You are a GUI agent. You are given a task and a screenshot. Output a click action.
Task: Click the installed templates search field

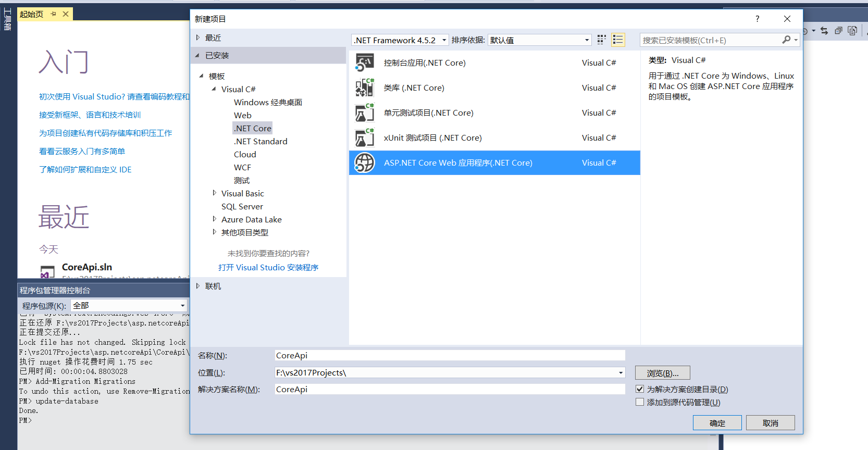710,40
